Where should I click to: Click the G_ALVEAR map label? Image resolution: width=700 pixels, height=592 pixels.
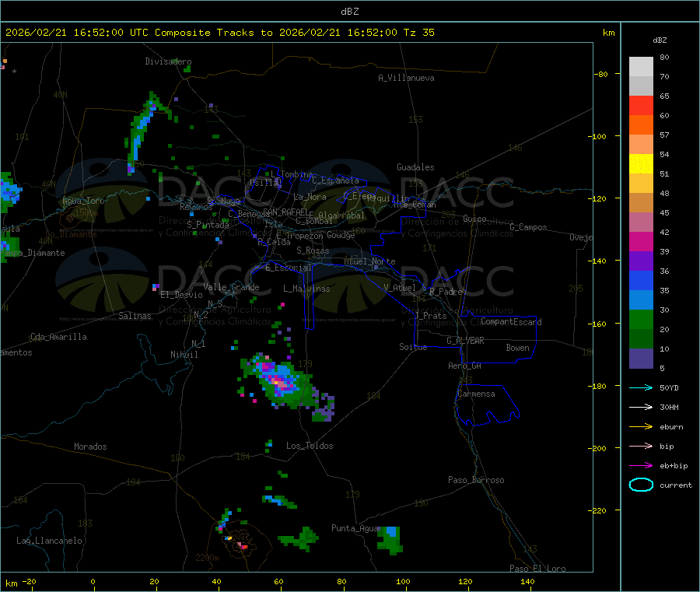coord(465,341)
